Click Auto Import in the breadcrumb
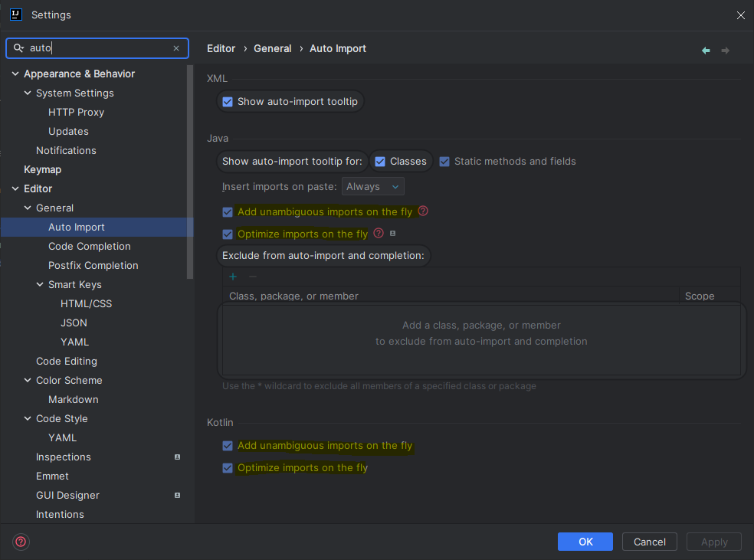The height and width of the screenshot is (560, 754). click(x=338, y=48)
